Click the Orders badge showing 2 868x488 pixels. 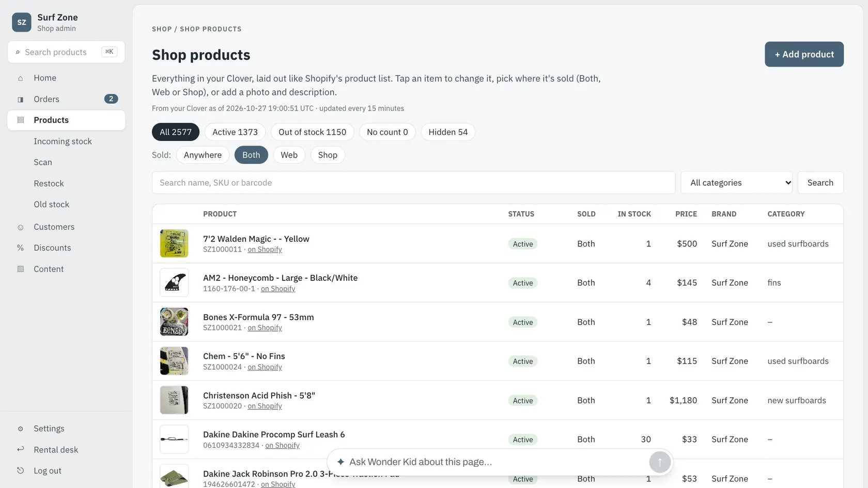click(111, 99)
